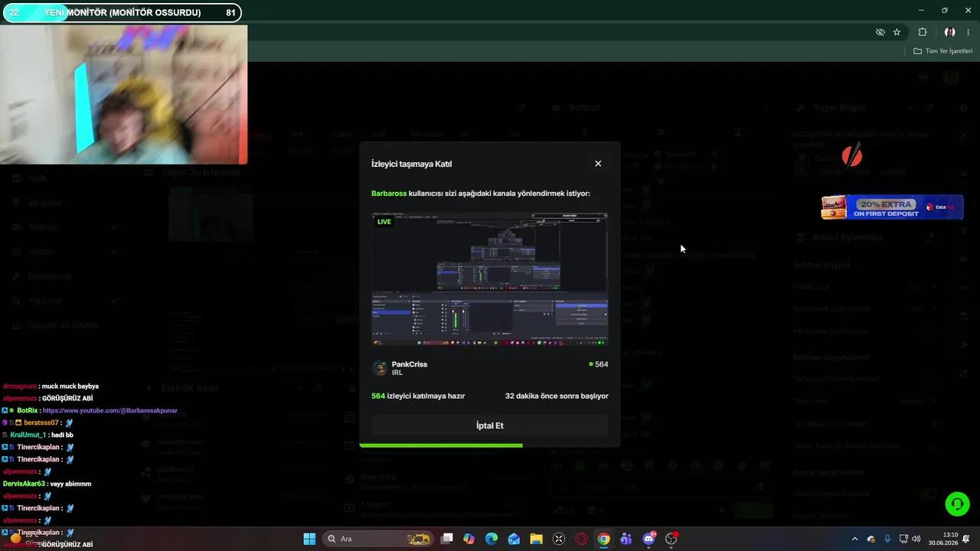Viewport: 980px width, 551px height.
Task: Expand the hidden system tray icons chevron
Action: (x=854, y=539)
